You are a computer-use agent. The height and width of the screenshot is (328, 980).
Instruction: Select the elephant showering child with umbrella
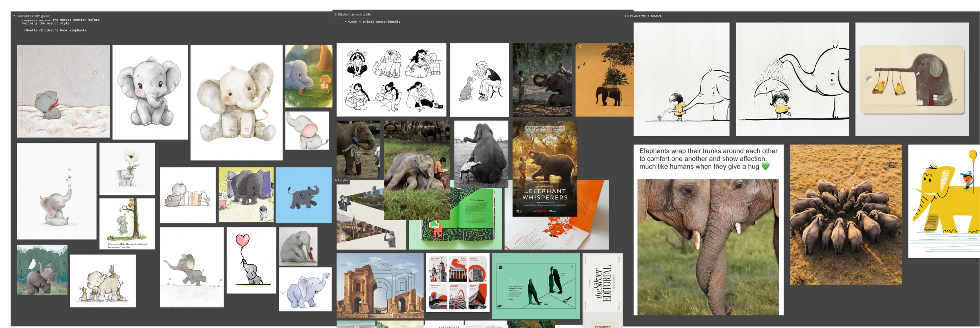pos(792,79)
